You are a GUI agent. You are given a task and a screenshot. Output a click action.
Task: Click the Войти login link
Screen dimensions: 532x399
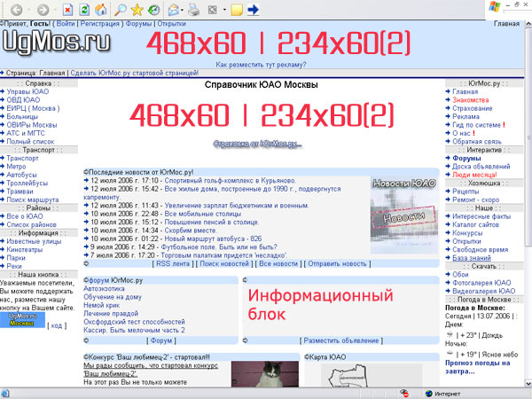click(x=66, y=24)
